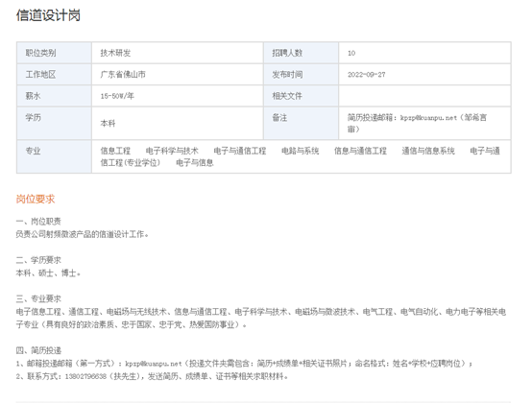The height and width of the screenshot is (403, 532).
Task: Click the 职位类别 label cell
Action: (x=55, y=53)
